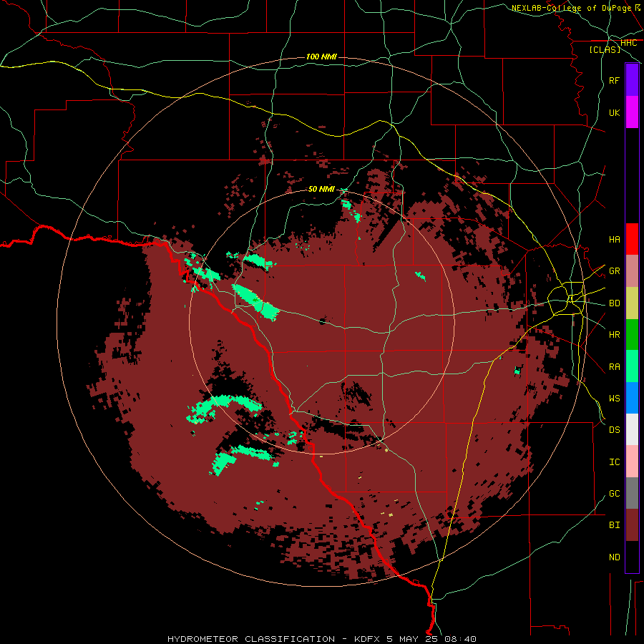Click the HHC product label
Viewport: 644px width, 644px height.
[x=628, y=43]
